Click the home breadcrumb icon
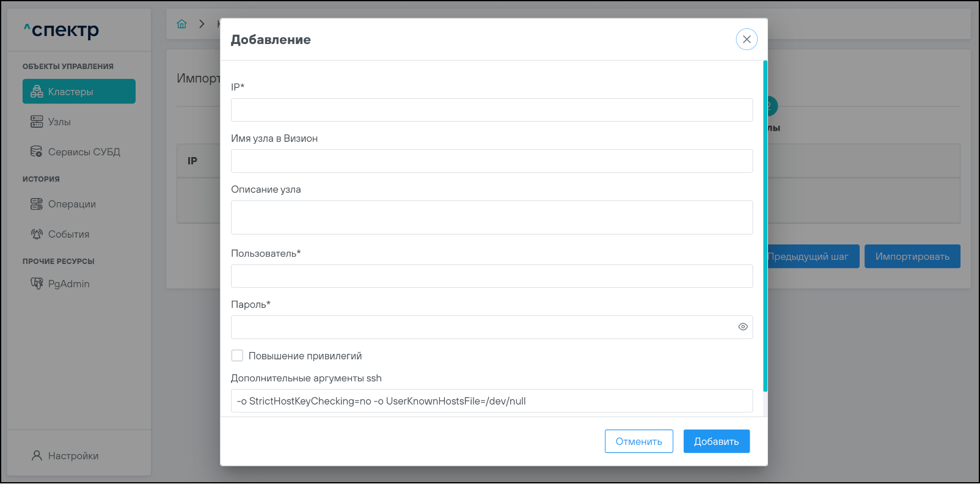 [181, 24]
